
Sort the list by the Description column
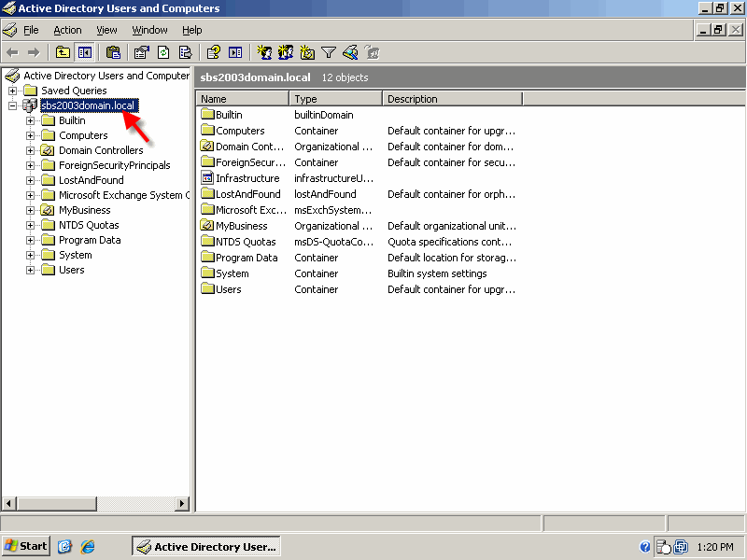pos(453,99)
